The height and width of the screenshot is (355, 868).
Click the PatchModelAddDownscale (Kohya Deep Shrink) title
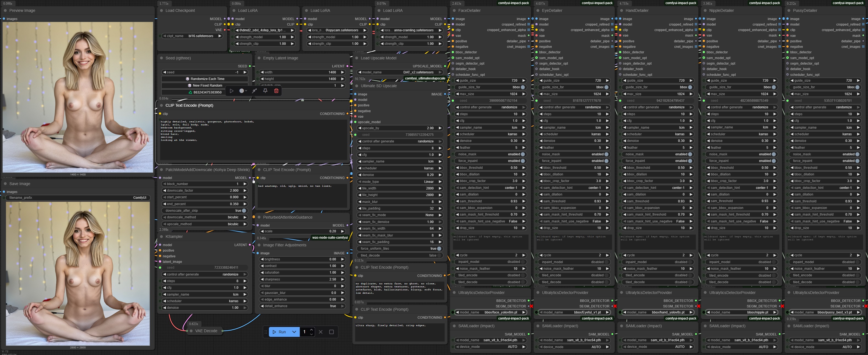[208, 170]
